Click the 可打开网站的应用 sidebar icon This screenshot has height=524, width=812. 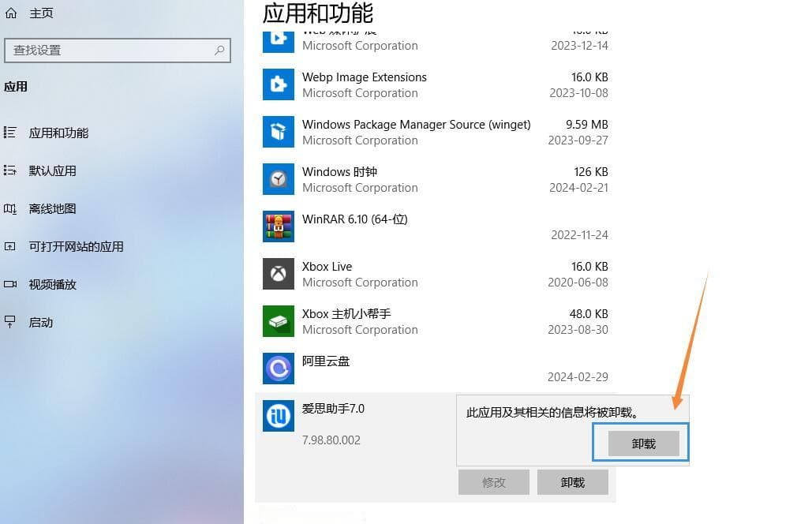[9, 246]
